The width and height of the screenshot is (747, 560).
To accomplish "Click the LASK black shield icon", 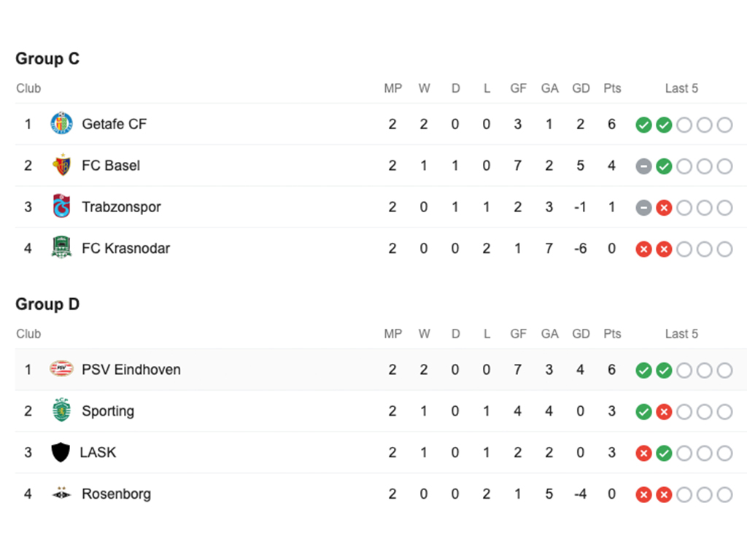I will point(61,452).
